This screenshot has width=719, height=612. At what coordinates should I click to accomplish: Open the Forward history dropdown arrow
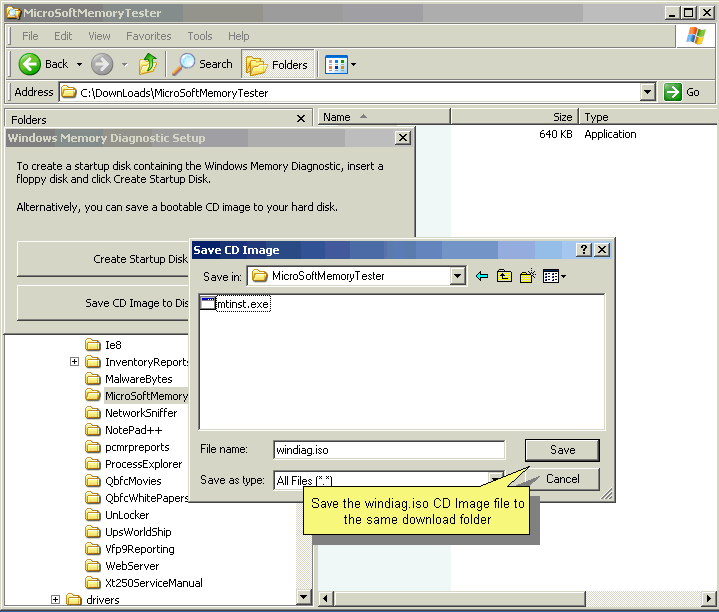click(x=125, y=64)
